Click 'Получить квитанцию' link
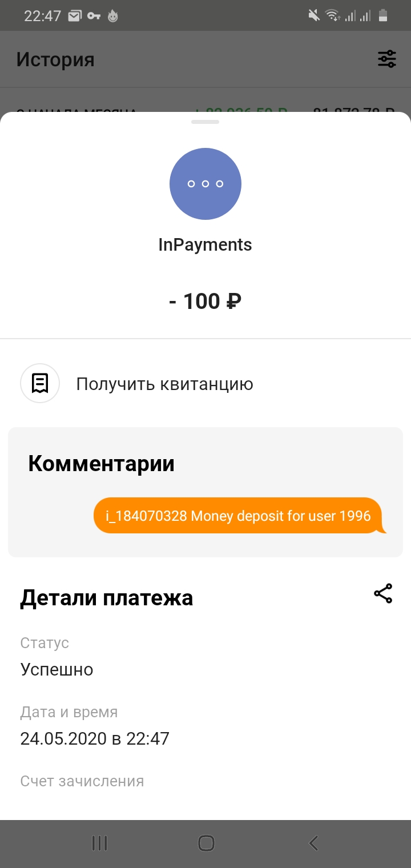411x868 pixels. click(164, 384)
